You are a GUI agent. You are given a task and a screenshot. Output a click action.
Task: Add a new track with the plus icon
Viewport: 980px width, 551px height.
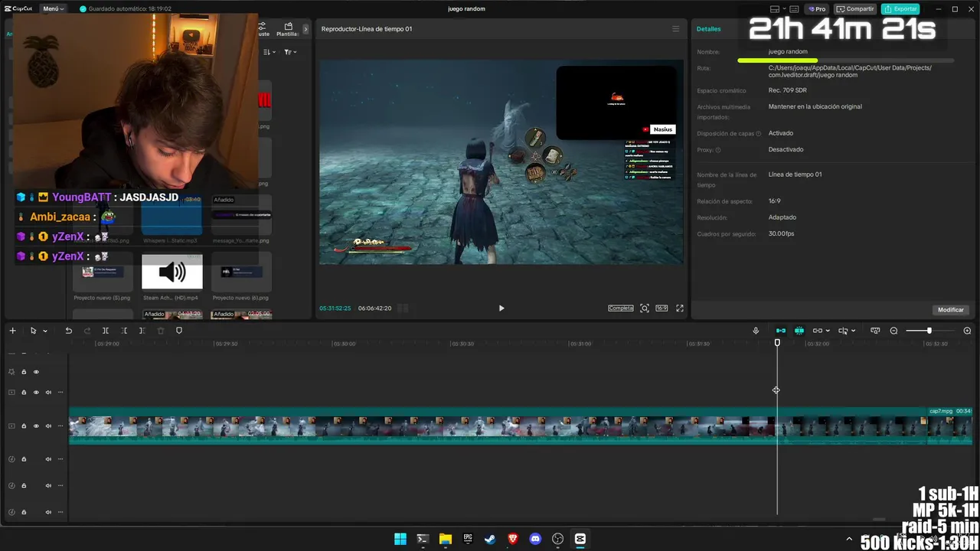pyautogui.click(x=12, y=331)
